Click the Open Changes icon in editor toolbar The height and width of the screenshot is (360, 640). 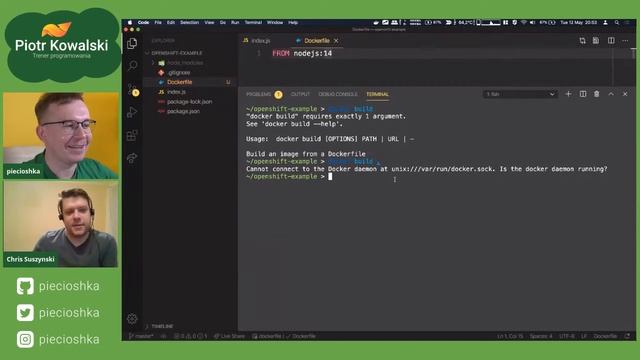pyautogui.click(x=582, y=40)
